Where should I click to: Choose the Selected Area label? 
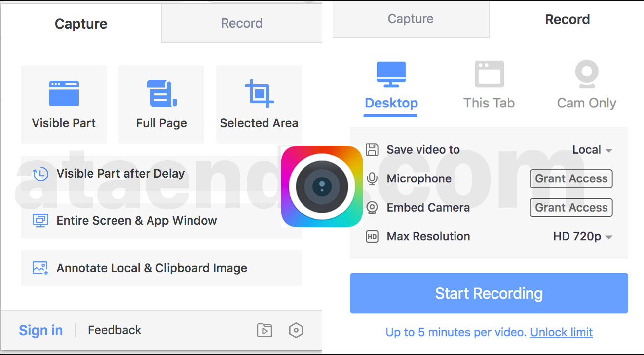(x=259, y=123)
